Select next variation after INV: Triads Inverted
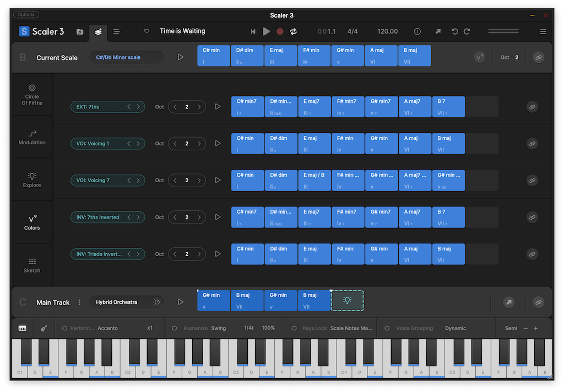 [138, 254]
